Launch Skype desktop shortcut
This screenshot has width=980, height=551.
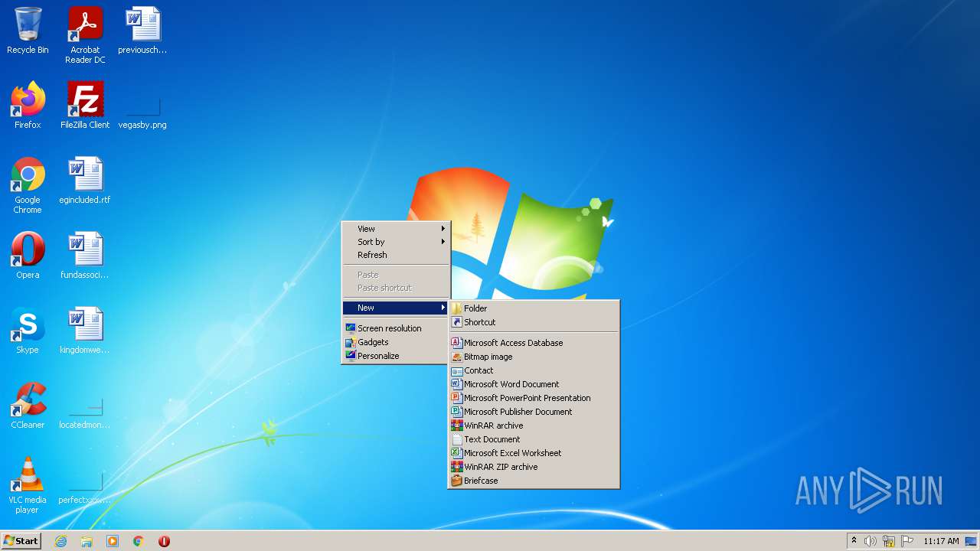28,331
